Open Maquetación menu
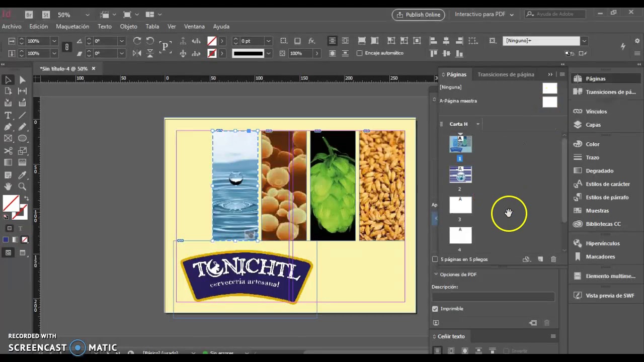 [x=72, y=26]
